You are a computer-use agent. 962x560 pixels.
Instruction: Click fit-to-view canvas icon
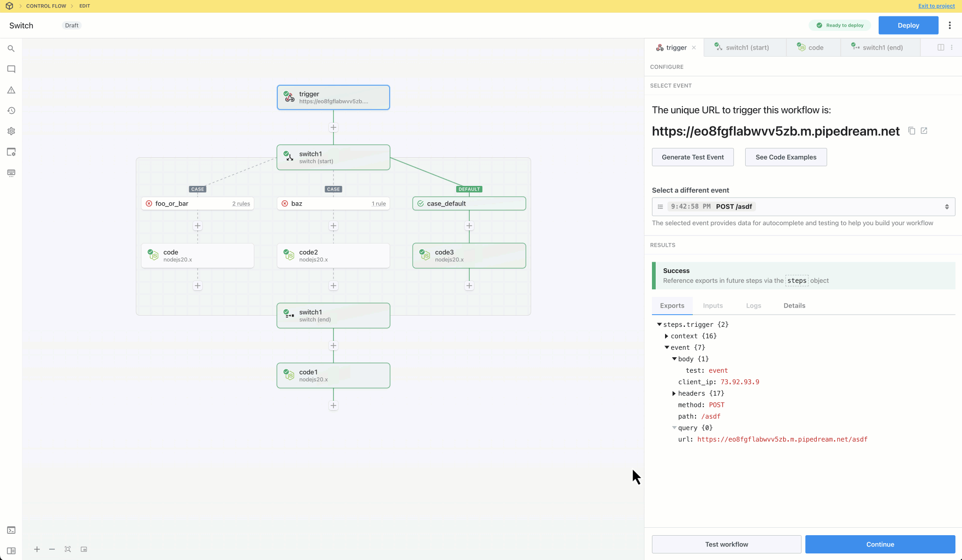point(68,549)
